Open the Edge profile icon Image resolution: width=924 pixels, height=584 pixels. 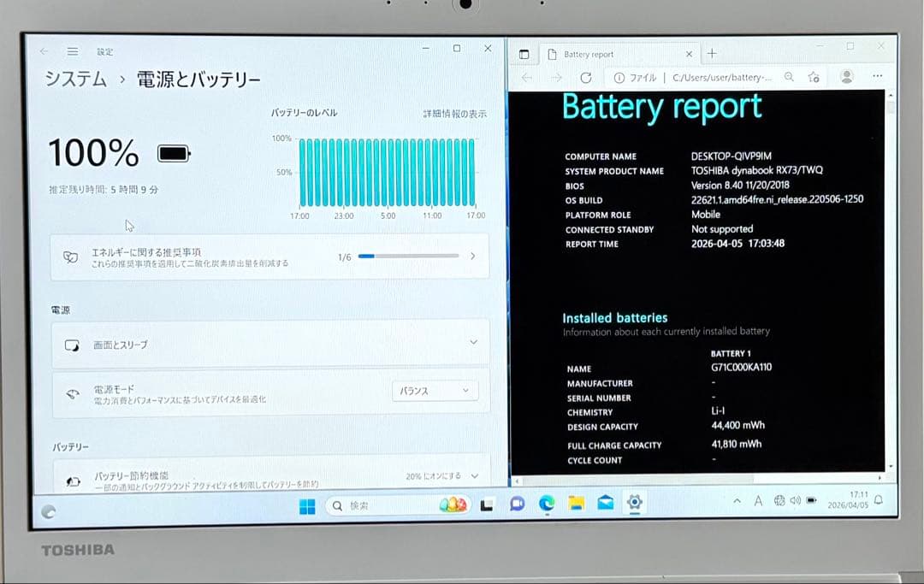(847, 77)
